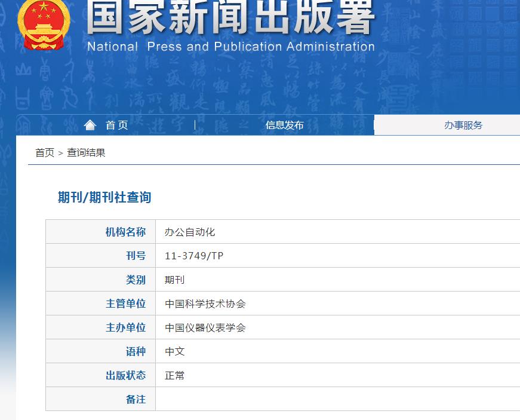520x420 pixels.
Task: Select the 语种 cell labeled 中文
Action: (x=174, y=351)
